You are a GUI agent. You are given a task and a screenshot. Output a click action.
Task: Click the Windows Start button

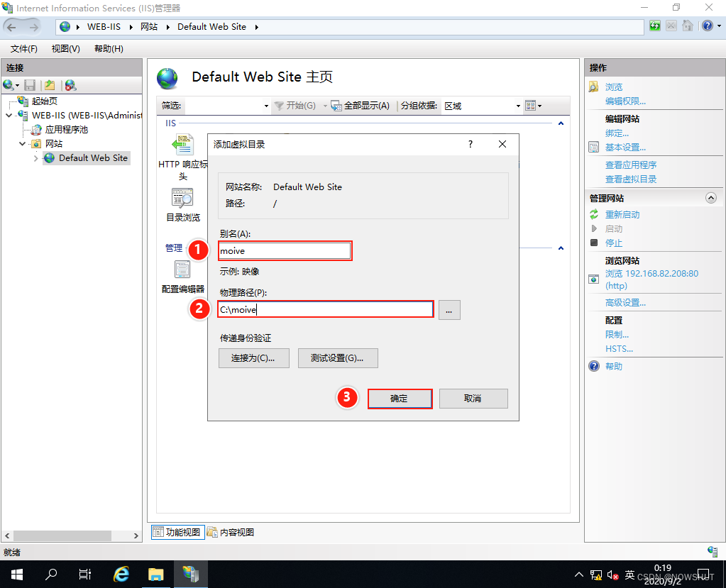[x=16, y=575]
